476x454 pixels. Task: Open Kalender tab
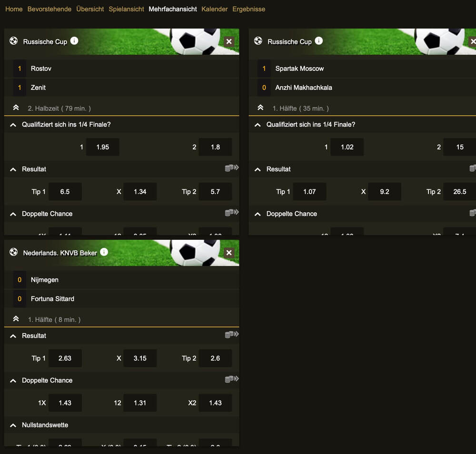tap(215, 9)
